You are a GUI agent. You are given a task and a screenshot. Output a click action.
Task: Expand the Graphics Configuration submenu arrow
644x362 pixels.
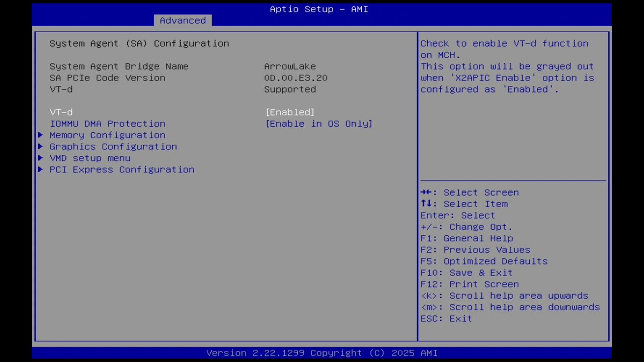pyautogui.click(x=40, y=146)
